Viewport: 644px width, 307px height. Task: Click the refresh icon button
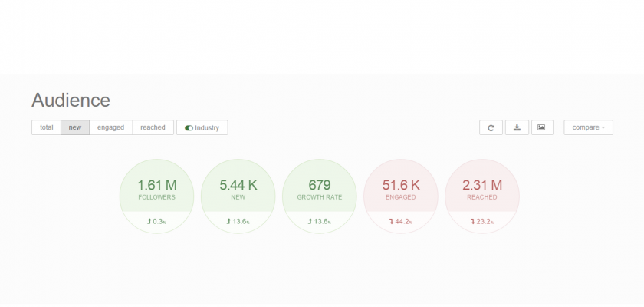click(x=491, y=127)
